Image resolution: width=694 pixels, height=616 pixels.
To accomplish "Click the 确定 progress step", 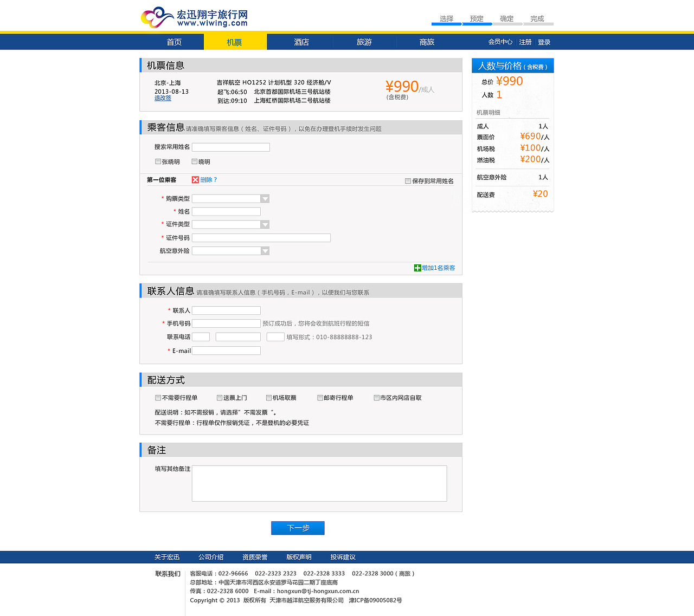I will click(507, 19).
